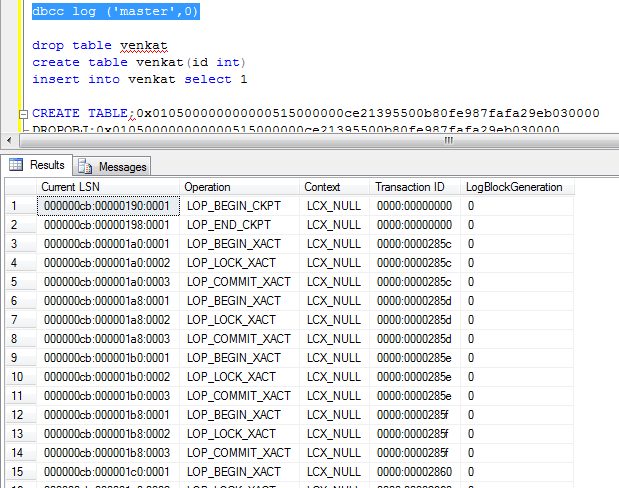Collapse the CREATE TABLE code region
The width and height of the screenshot is (619, 488).
[x=24, y=114]
